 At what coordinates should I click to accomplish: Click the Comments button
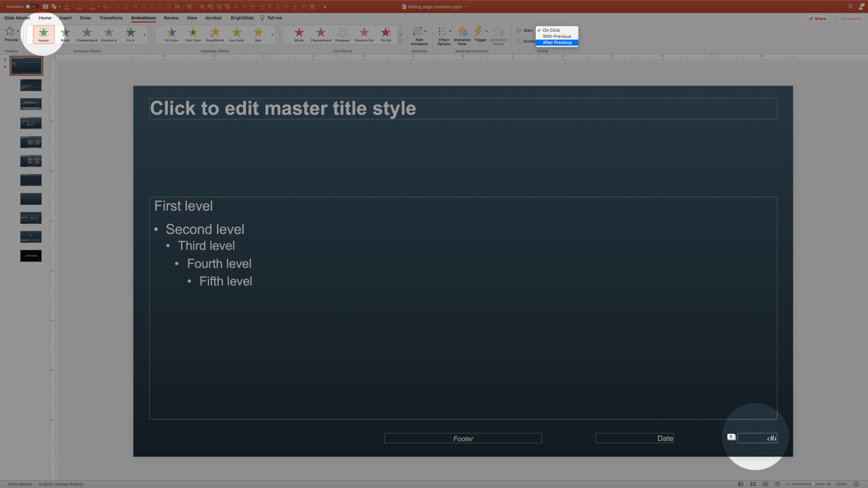click(x=849, y=18)
